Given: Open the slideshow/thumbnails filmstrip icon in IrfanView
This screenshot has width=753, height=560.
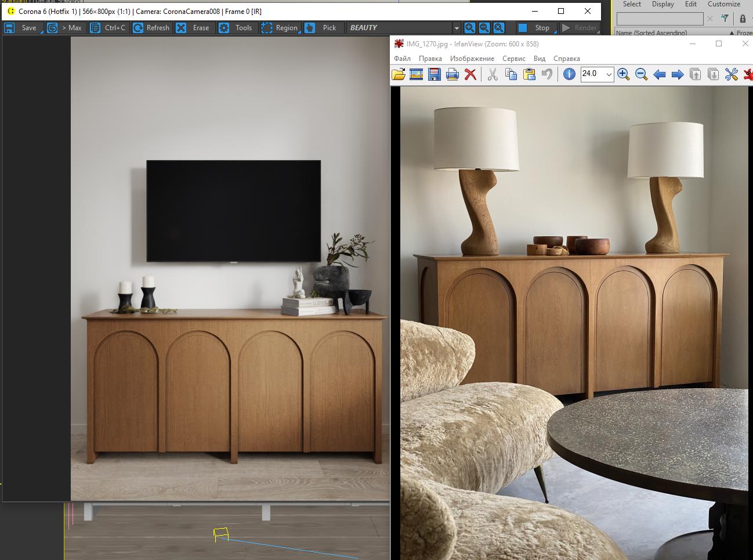Looking at the screenshot, I should click(x=416, y=74).
